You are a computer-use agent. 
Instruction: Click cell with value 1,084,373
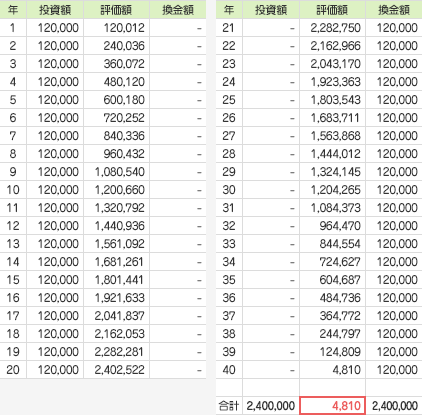[x=333, y=208]
